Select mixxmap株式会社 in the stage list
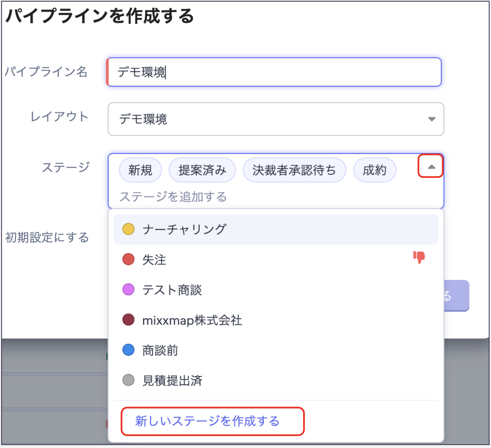491x448 pixels. 192,320
